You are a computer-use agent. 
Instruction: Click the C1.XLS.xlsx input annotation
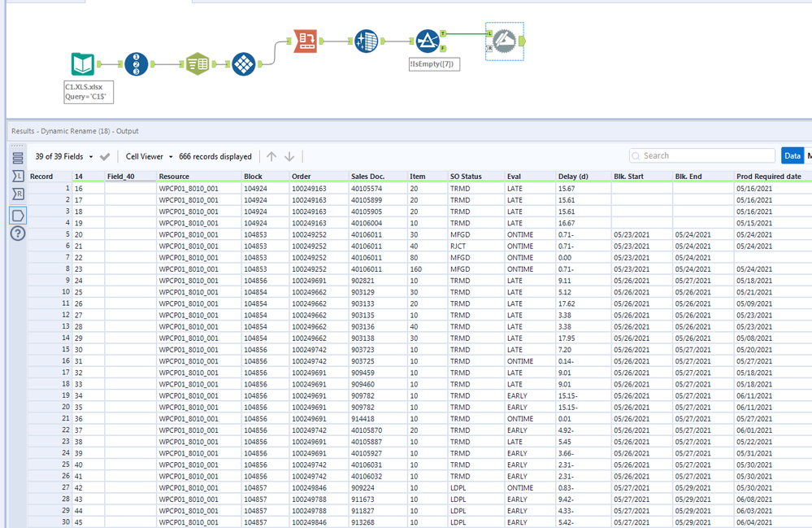[x=89, y=92]
